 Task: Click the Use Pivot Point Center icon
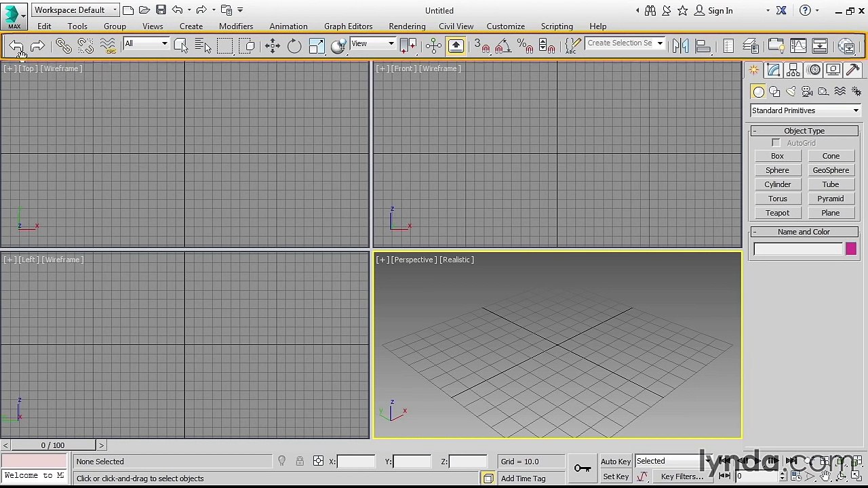point(408,45)
